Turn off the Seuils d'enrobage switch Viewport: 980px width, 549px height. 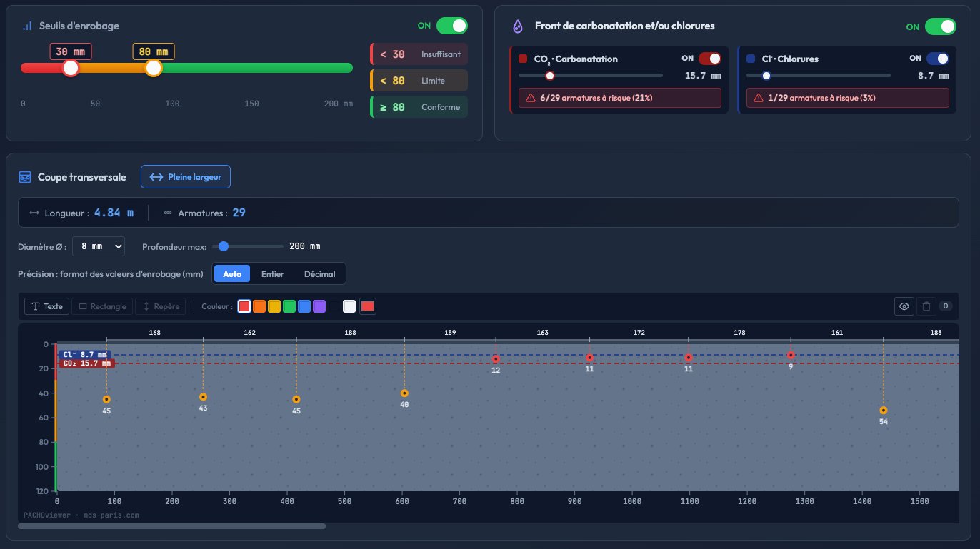(451, 26)
